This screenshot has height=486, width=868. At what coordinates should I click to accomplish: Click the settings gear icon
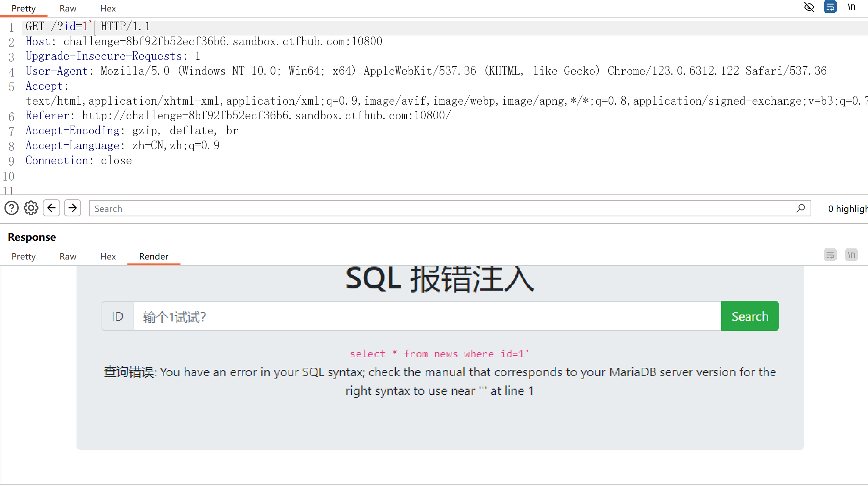pos(30,209)
